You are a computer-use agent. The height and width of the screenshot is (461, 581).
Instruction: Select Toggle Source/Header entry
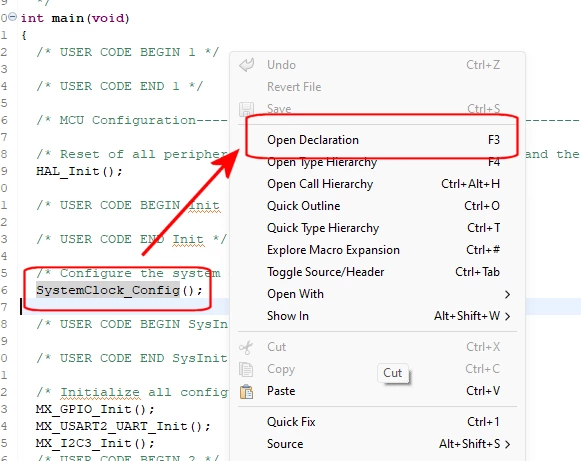pyautogui.click(x=377, y=272)
